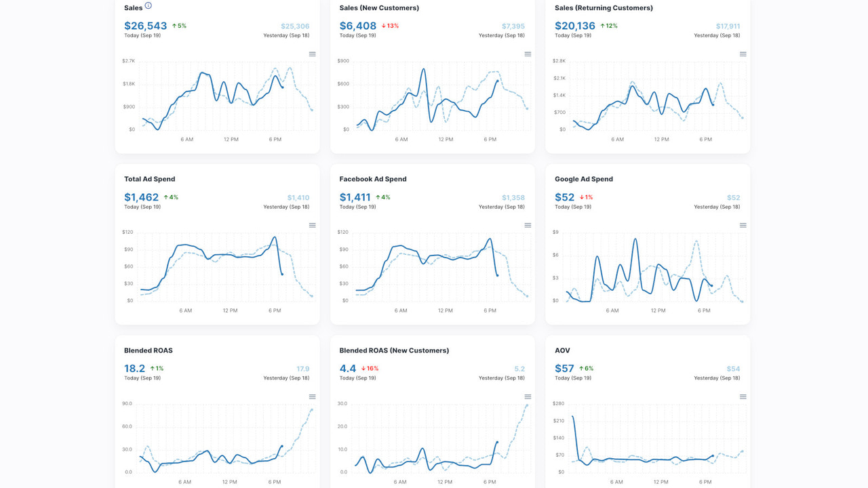
Task: Click the info icon beside the Sales title
Action: pyautogui.click(x=149, y=5)
